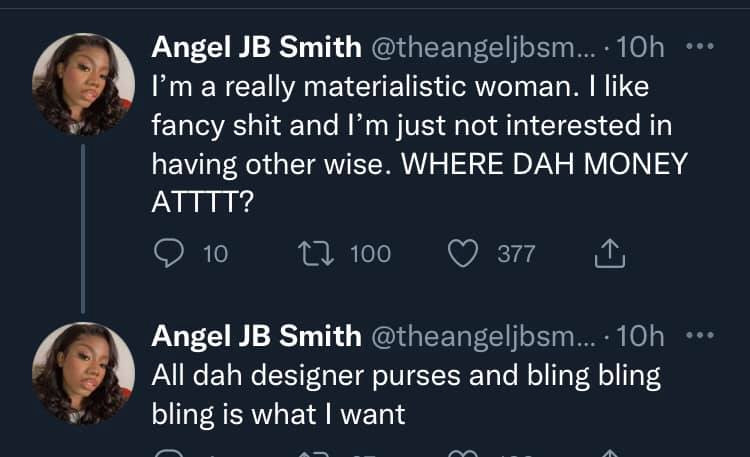The height and width of the screenshot is (457, 750).
Task: Open the second tweet's 10h timestamp
Action: [642, 337]
